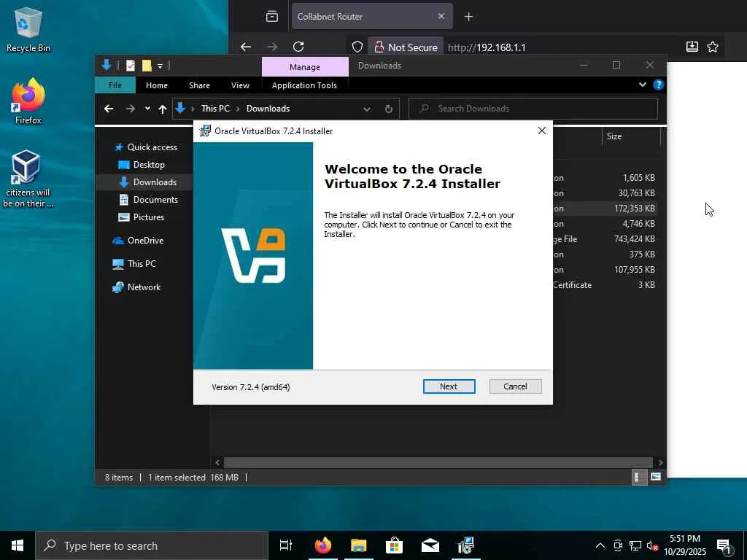747x560 pixels.
Task: Open Recycle Bin desktop icon
Action: (x=28, y=30)
